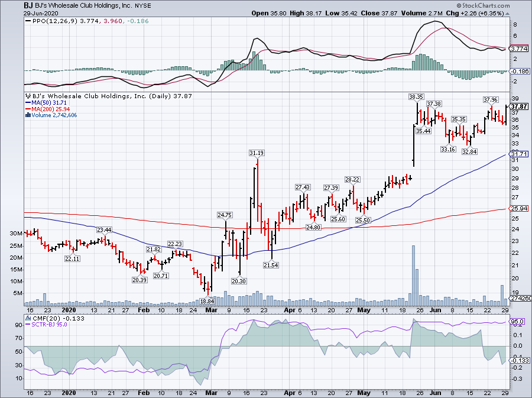
Task: Click the 22.23 price annotation
Action: click(175, 244)
